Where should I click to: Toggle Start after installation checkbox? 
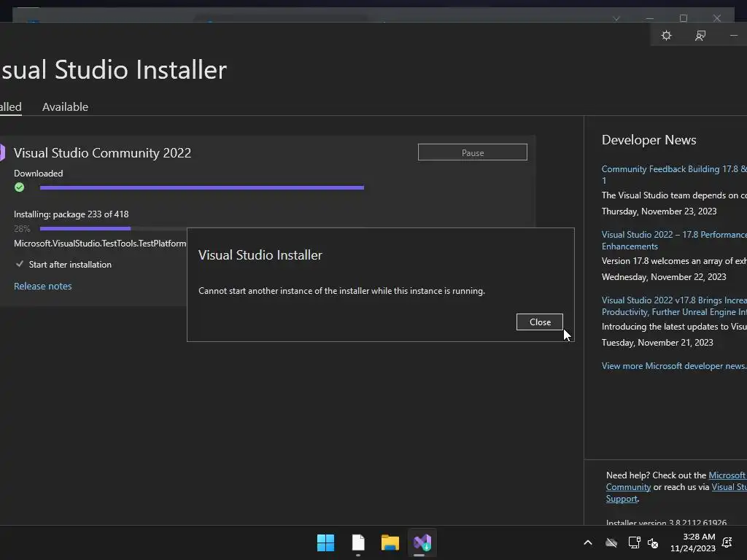[20, 264]
